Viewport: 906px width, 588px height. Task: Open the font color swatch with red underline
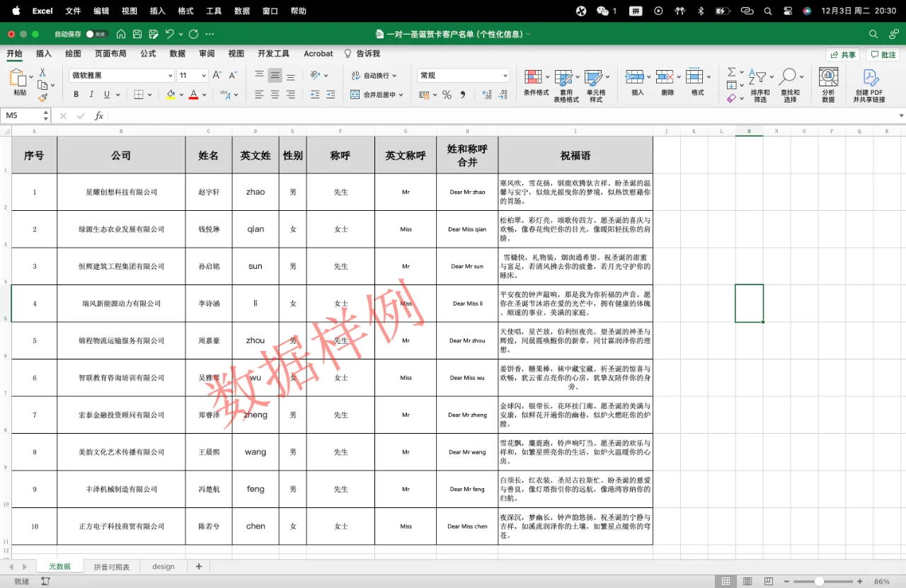[x=194, y=94]
